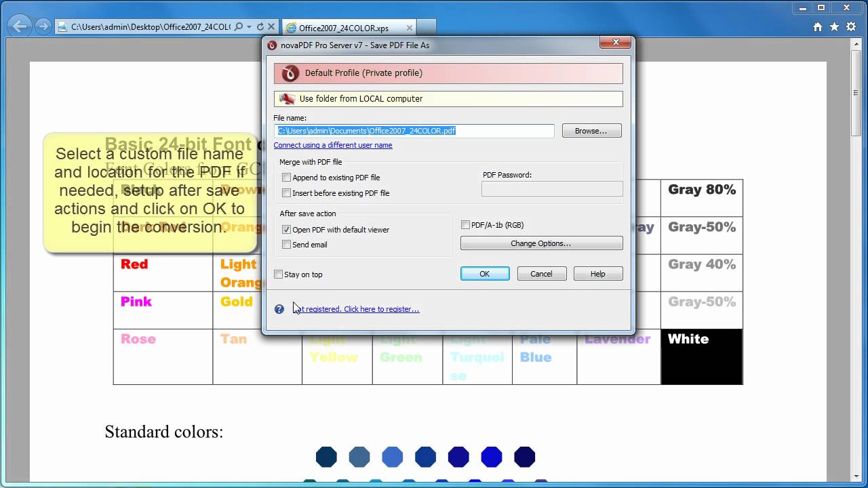Screen dimensions: 868x488
Task: Click the Lavender table cell
Action: tap(618, 357)
